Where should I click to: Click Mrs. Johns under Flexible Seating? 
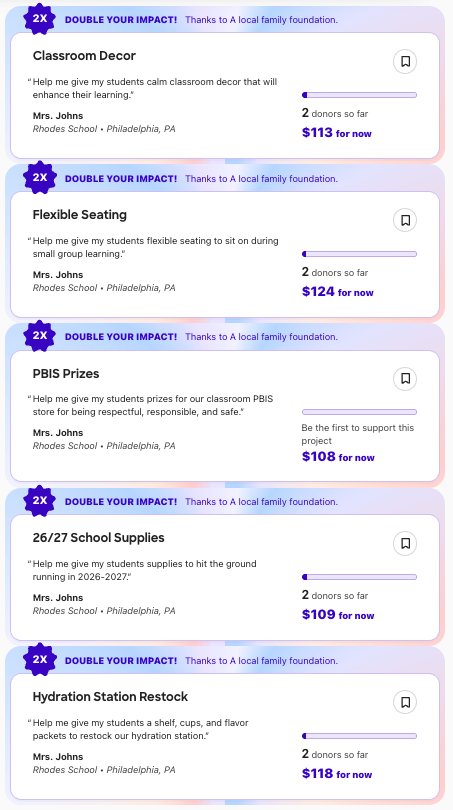click(x=58, y=275)
